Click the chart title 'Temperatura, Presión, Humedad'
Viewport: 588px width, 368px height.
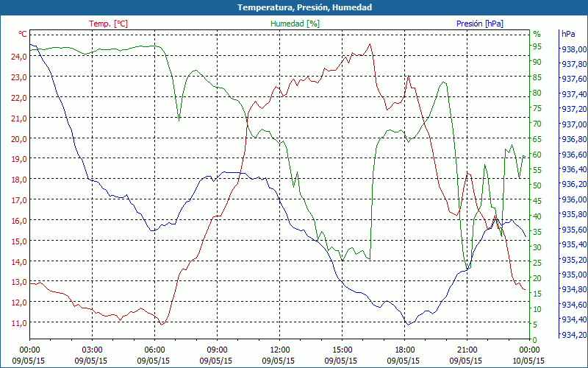[x=304, y=7]
